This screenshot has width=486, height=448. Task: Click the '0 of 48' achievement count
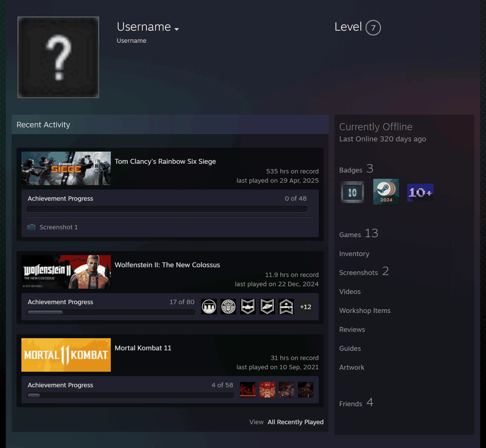pos(296,198)
